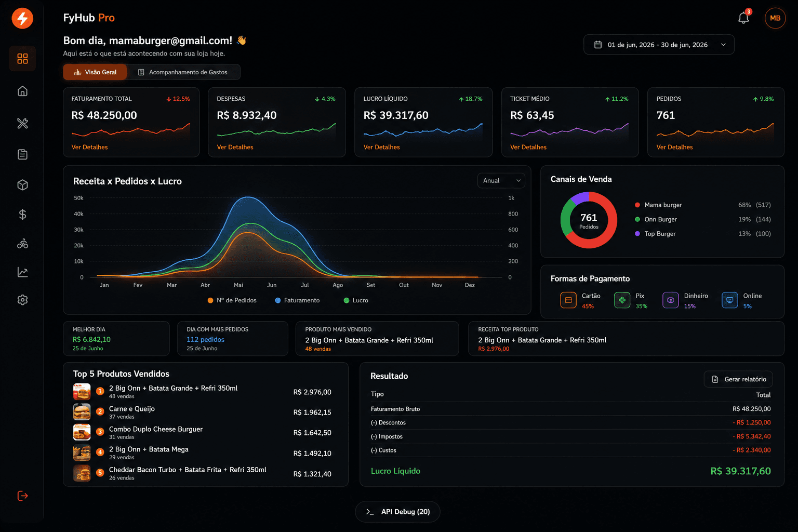Click the R$ 1.962,15 product revenue
Viewport: 798px width, 532px height.
coord(312,413)
